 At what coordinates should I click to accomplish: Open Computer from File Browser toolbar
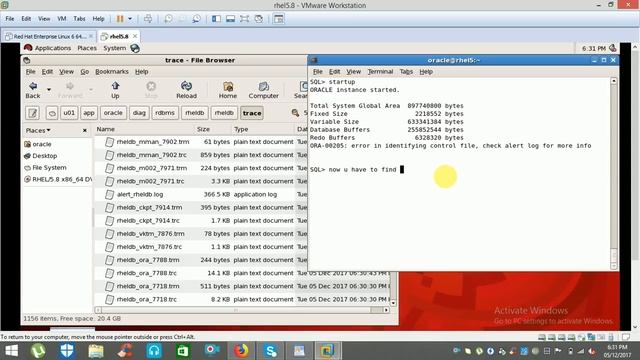pos(263,90)
